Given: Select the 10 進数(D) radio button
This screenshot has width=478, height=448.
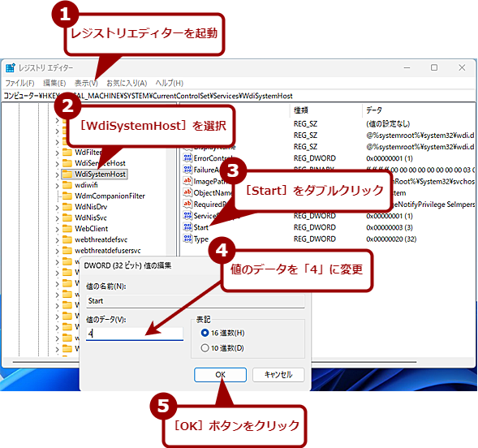Looking at the screenshot, I should point(205,347).
